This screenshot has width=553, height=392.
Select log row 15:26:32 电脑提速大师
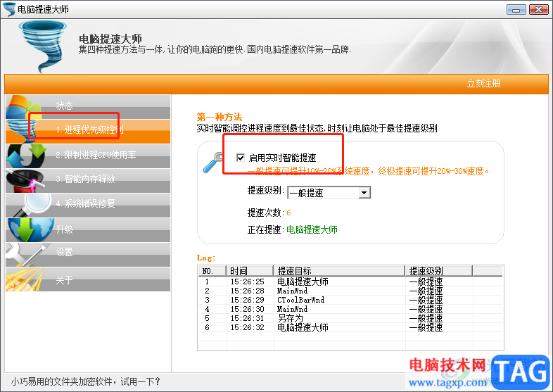click(350, 327)
